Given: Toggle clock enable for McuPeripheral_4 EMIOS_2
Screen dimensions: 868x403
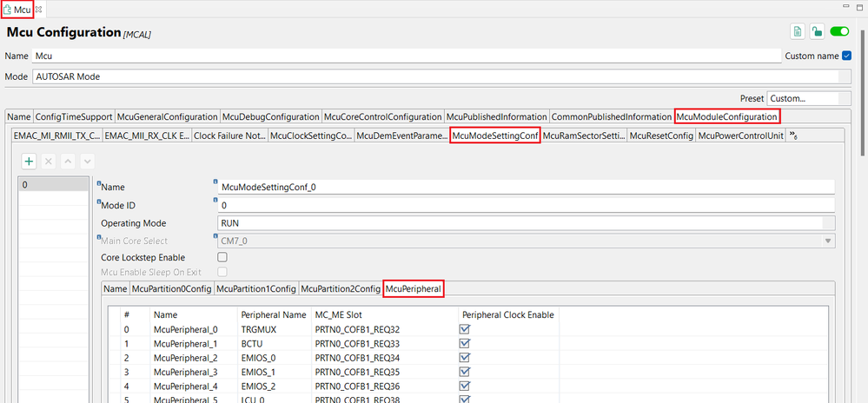Looking at the screenshot, I should pos(465,386).
